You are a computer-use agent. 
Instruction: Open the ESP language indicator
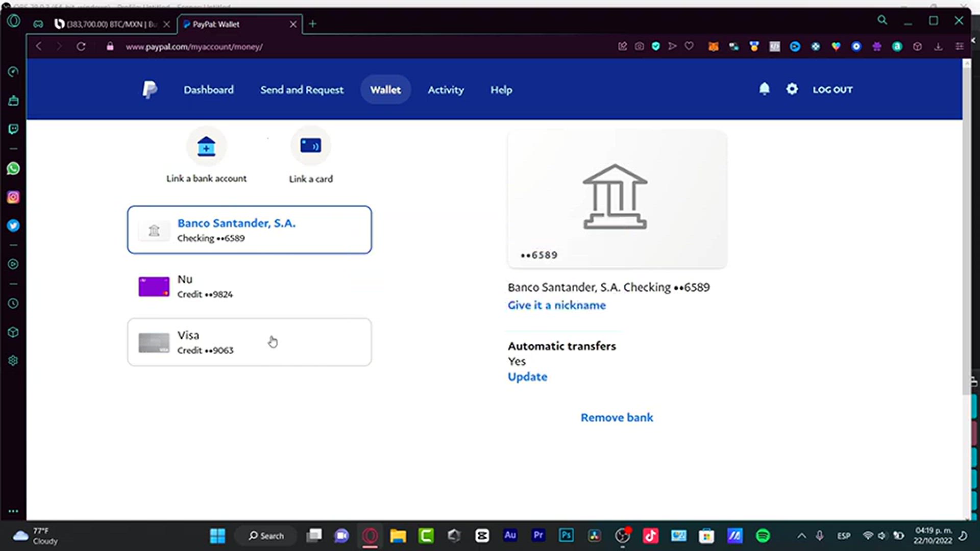click(x=843, y=536)
